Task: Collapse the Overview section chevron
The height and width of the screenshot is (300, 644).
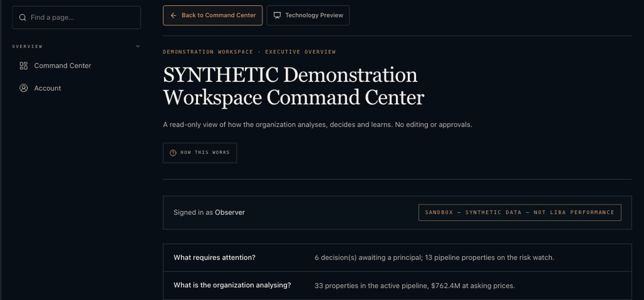Action: [x=138, y=46]
